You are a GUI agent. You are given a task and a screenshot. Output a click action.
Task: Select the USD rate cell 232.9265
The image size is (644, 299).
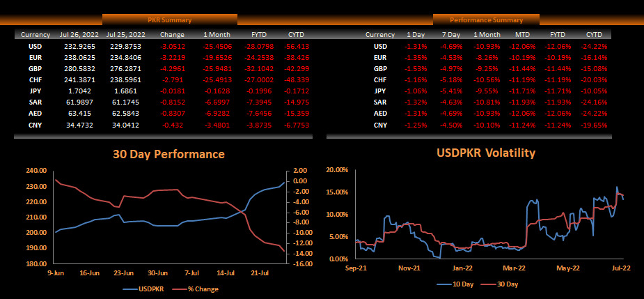pos(77,47)
